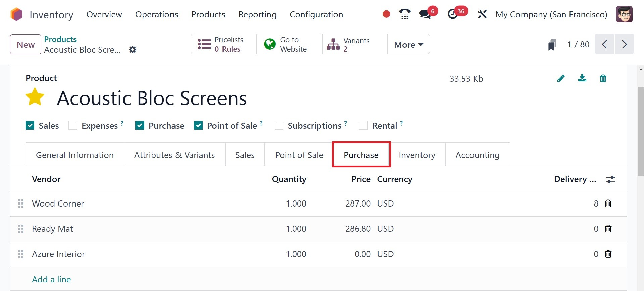
Task: Switch to the Inventory tab
Action: click(x=417, y=155)
